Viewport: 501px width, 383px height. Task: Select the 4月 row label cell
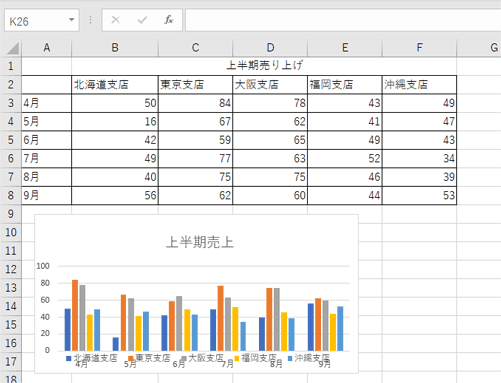[x=47, y=103]
